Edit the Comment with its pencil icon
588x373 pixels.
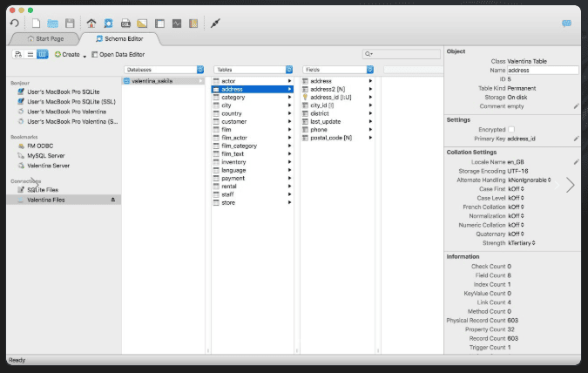coord(577,106)
